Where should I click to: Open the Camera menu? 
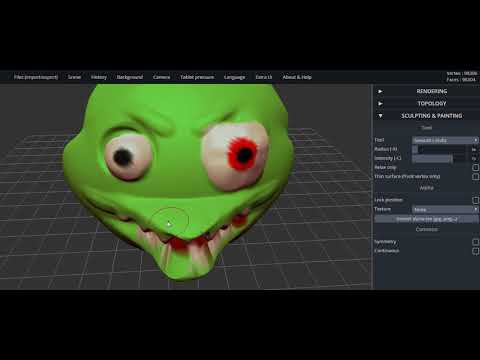tap(161, 77)
